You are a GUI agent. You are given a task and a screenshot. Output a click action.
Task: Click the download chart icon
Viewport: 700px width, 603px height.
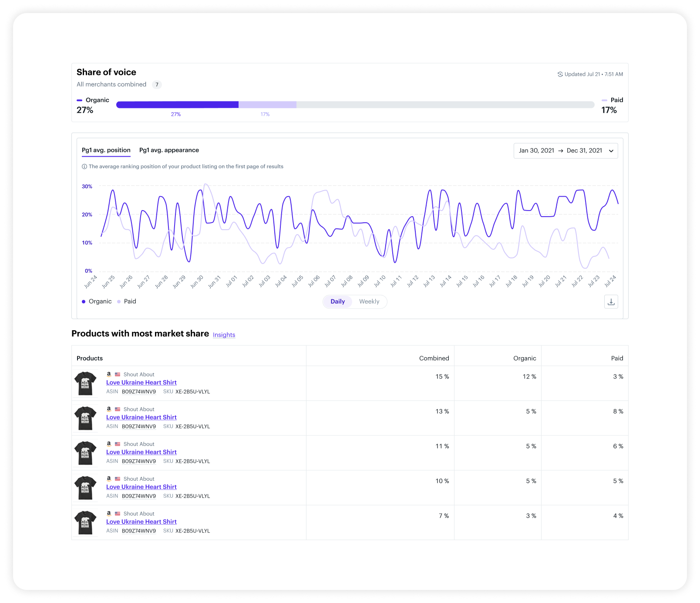pos(611,301)
